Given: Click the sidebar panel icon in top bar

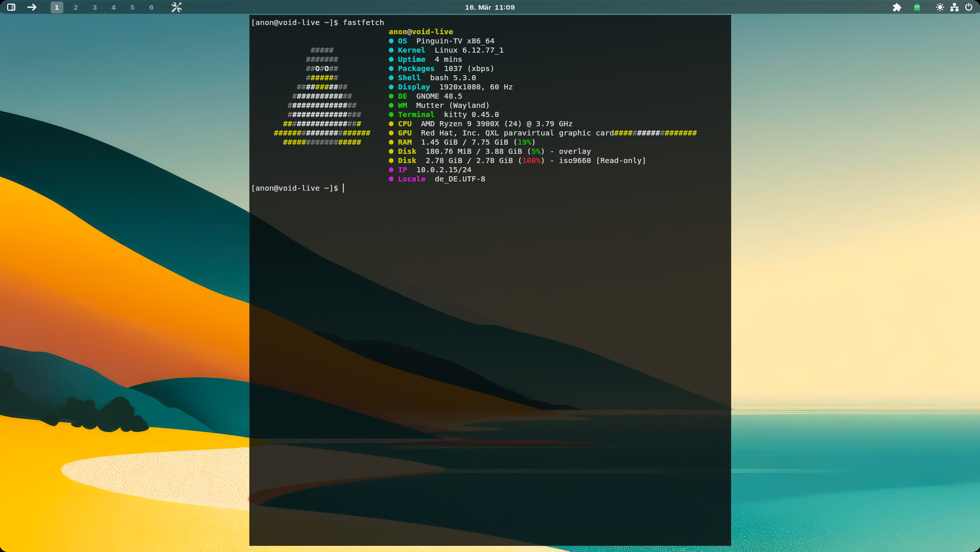Looking at the screenshot, I should (x=11, y=7).
